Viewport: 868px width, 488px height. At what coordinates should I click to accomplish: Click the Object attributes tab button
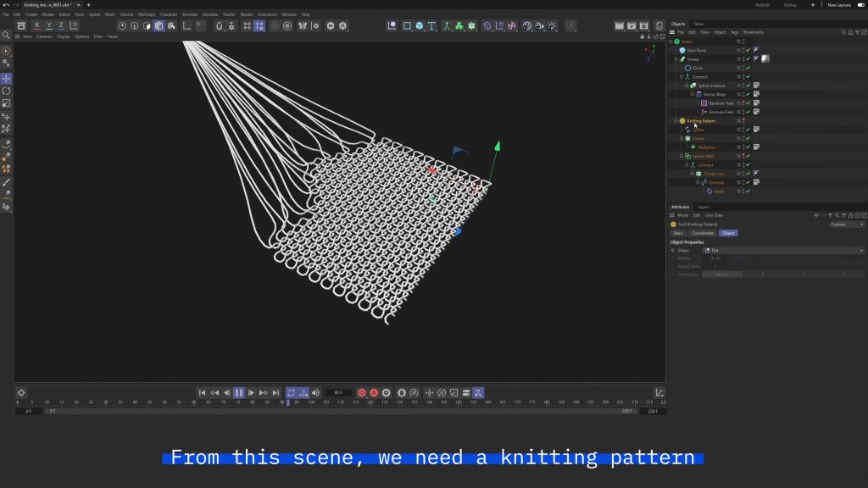(x=728, y=233)
